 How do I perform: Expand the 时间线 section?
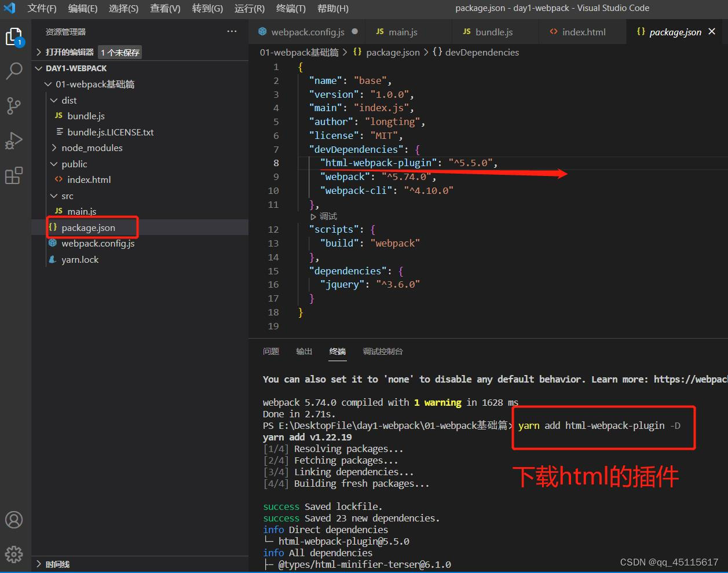coord(57,564)
